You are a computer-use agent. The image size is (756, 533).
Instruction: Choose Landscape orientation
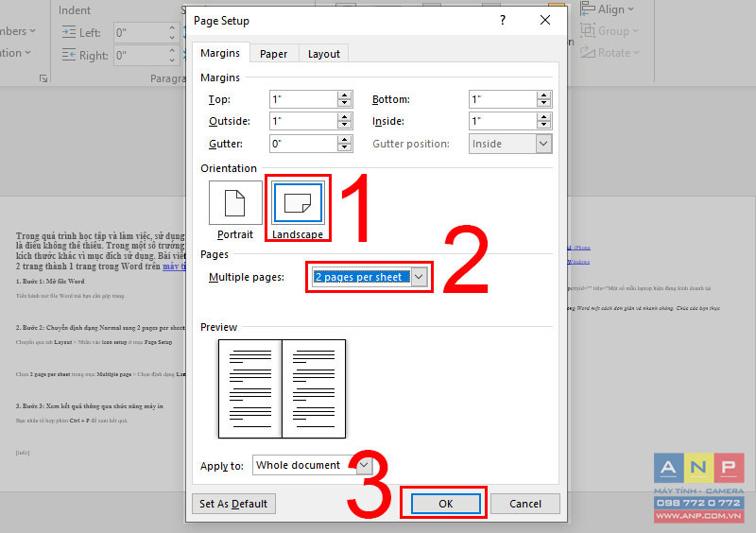click(298, 210)
